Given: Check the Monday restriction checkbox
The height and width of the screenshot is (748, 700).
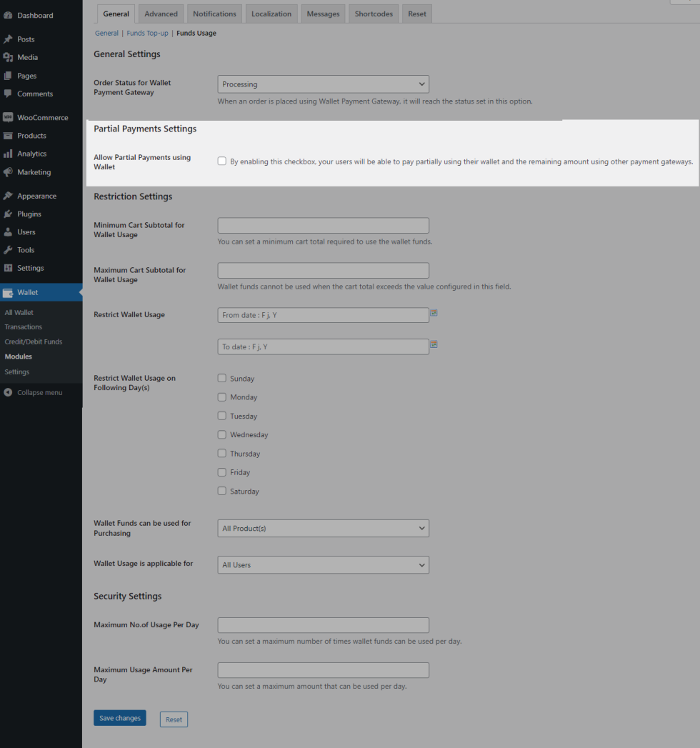Looking at the screenshot, I should [x=221, y=397].
